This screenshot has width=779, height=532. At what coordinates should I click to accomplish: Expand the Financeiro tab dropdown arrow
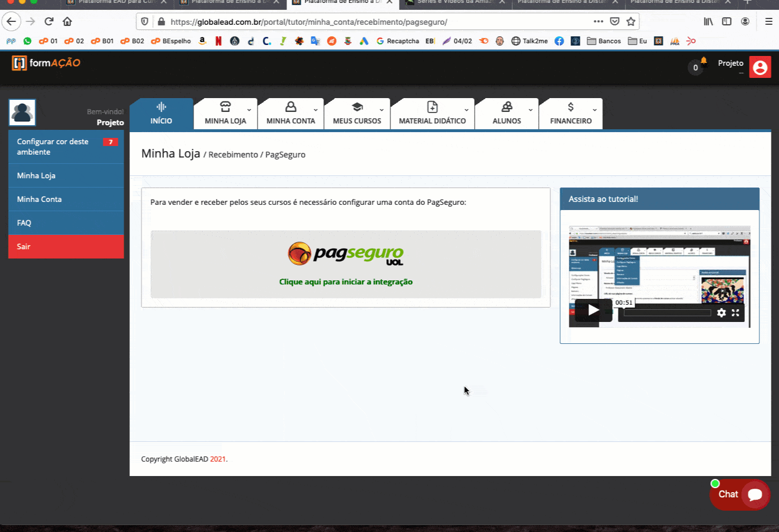pos(594,110)
